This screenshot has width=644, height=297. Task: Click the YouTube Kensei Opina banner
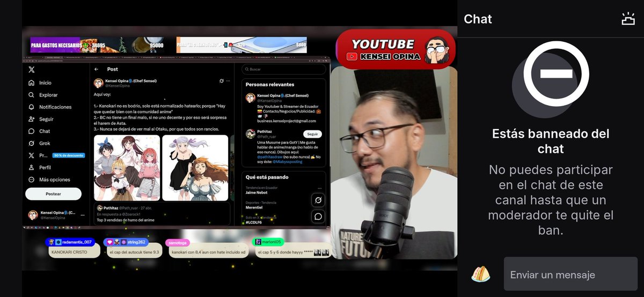[x=396, y=49]
